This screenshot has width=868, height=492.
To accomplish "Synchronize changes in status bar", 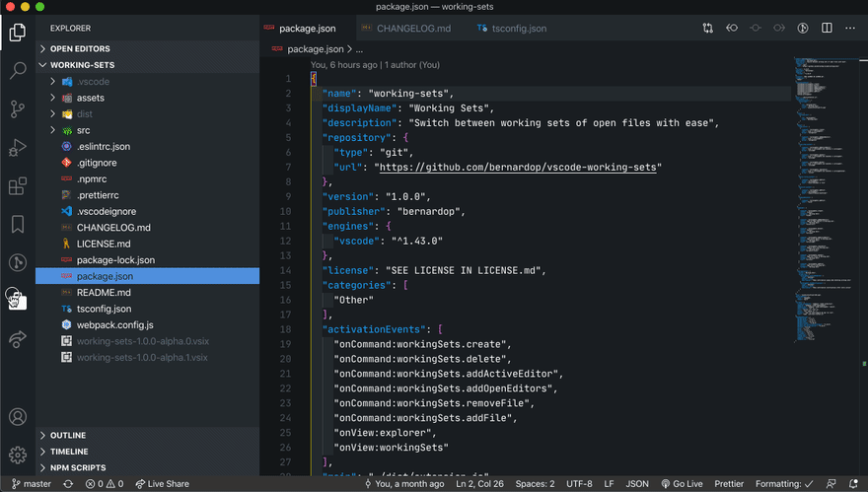I will (68, 484).
